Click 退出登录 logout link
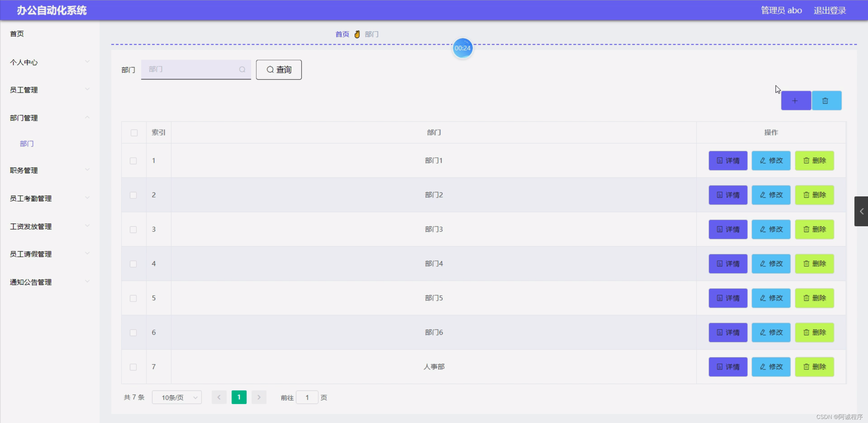 tap(829, 11)
